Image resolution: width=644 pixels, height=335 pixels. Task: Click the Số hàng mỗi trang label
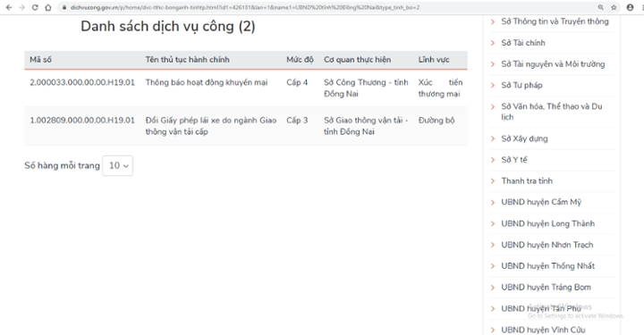(x=62, y=165)
